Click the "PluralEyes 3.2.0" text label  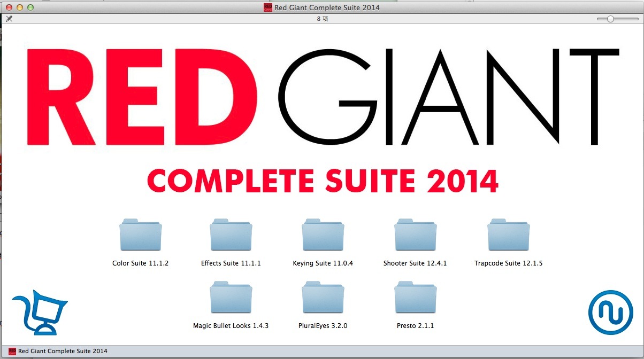coord(323,326)
